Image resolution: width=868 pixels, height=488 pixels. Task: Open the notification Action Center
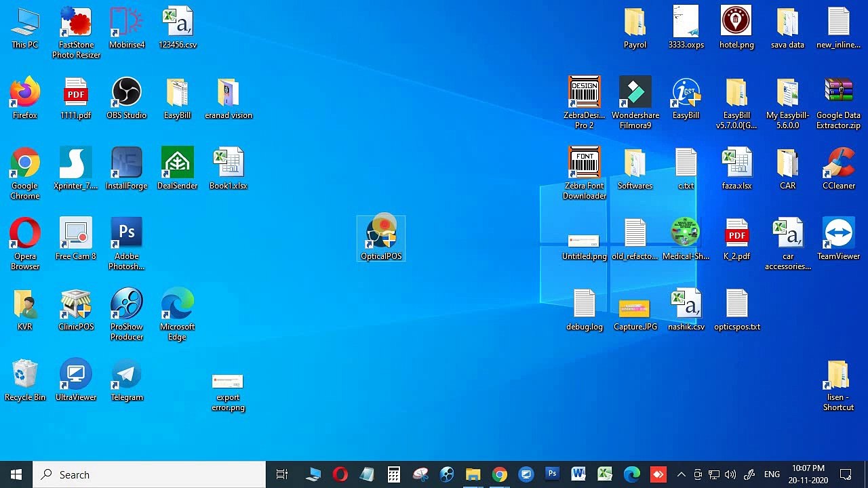coord(846,474)
